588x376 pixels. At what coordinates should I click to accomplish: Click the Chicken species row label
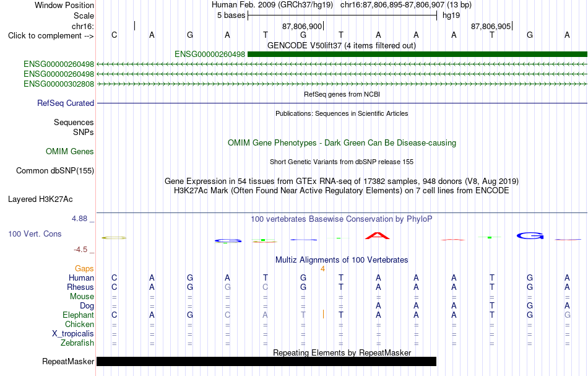[79, 324]
